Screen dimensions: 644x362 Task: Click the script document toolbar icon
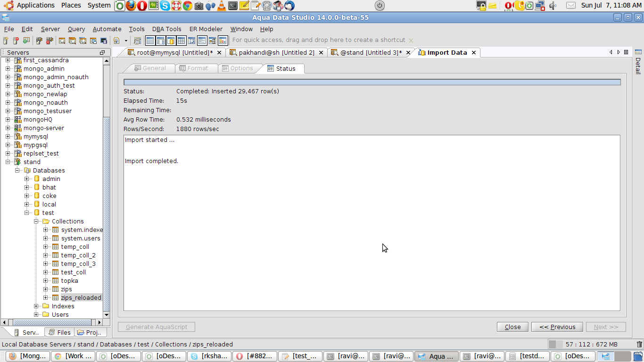point(116,41)
